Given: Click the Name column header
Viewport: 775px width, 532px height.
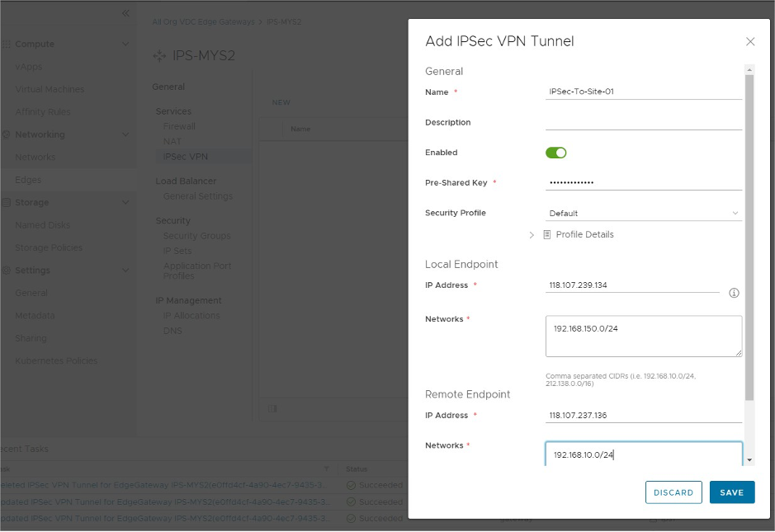Looking at the screenshot, I should click(300, 129).
